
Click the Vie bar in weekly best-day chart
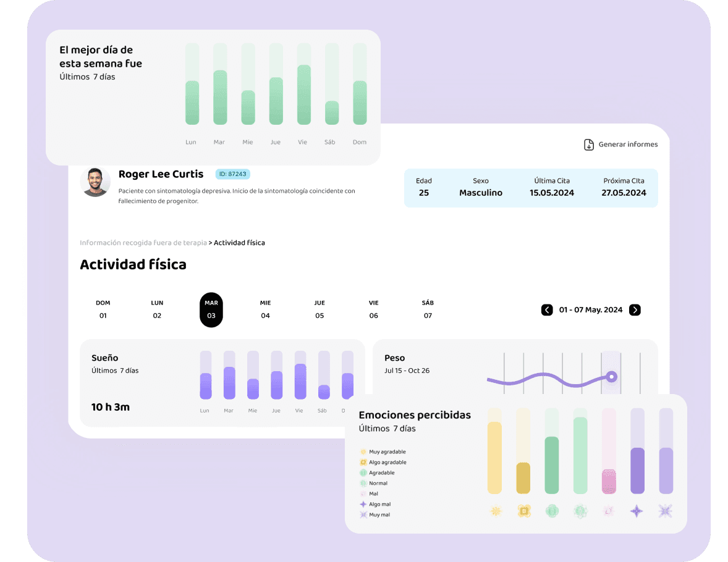(x=303, y=94)
